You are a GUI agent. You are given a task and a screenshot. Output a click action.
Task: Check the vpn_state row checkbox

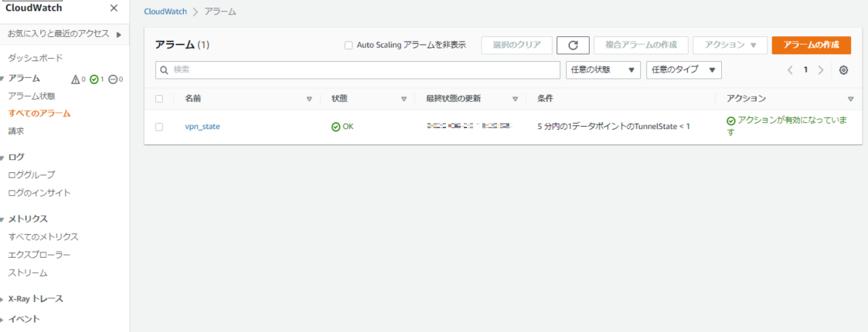[159, 127]
